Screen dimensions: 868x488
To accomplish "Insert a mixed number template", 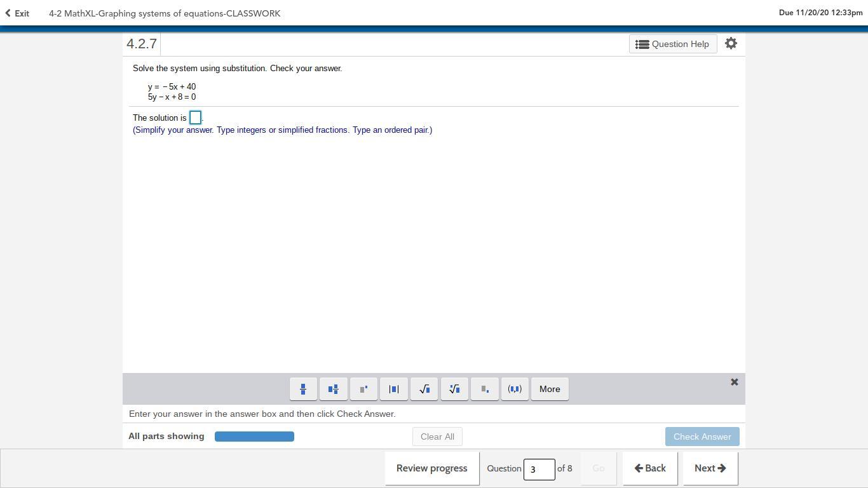I will (334, 389).
